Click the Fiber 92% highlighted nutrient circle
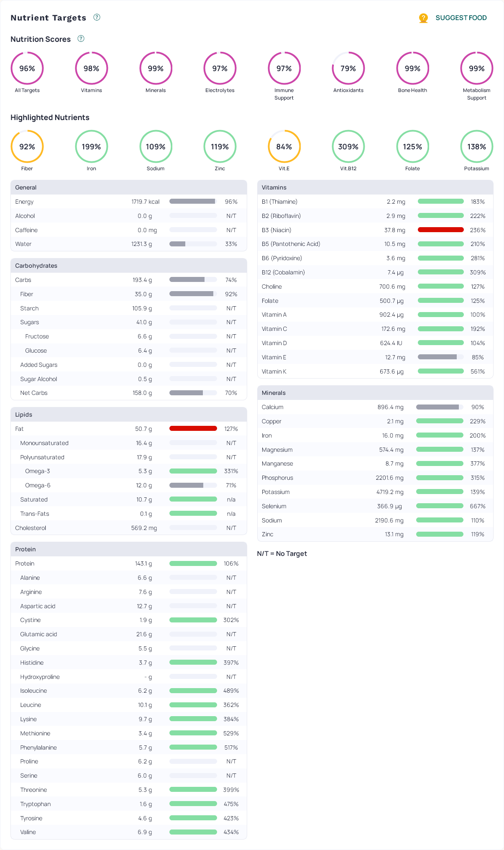Viewport: 504px width, 850px height. coord(27,146)
